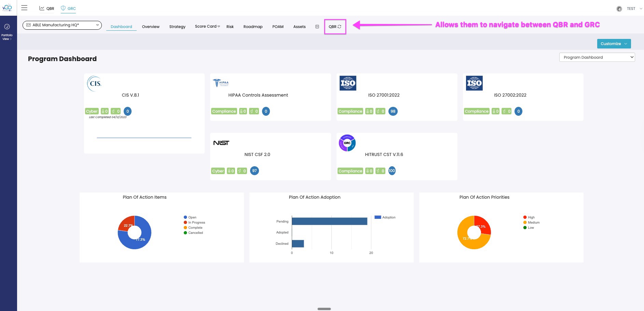Click the Compliance tag on HIPAA card
The image size is (644, 311).
tap(224, 111)
